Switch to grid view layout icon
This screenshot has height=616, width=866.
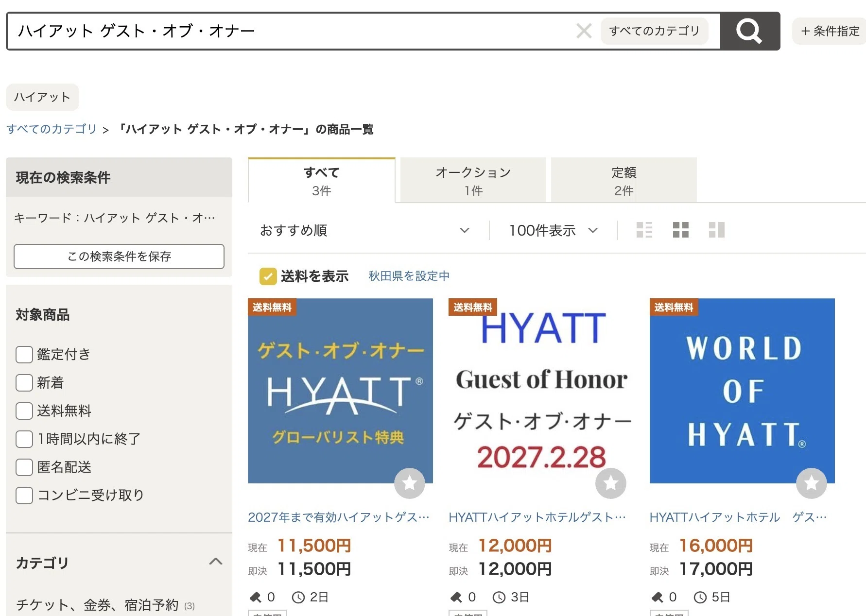(x=680, y=230)
